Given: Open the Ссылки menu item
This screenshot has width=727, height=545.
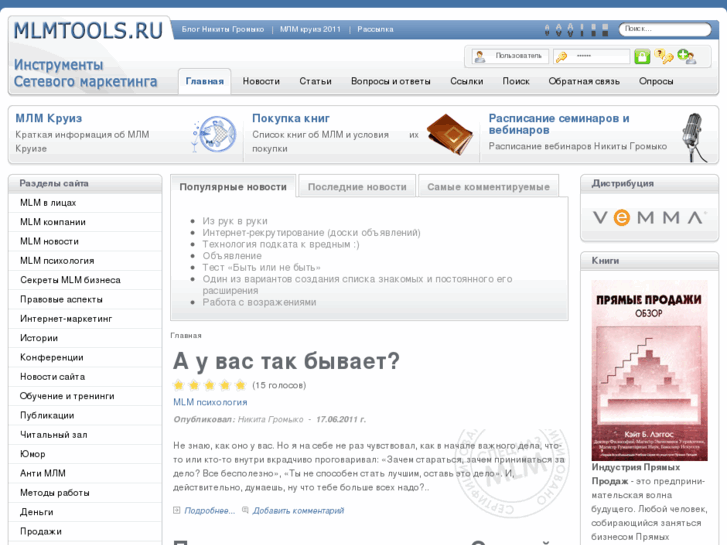Looking at the screenshot, I should pos(466,81).
